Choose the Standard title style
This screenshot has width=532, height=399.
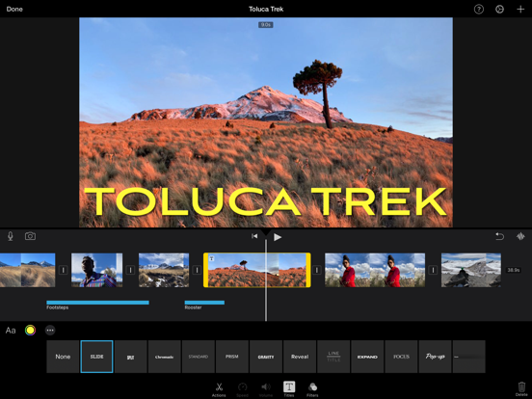pos(199,357)
